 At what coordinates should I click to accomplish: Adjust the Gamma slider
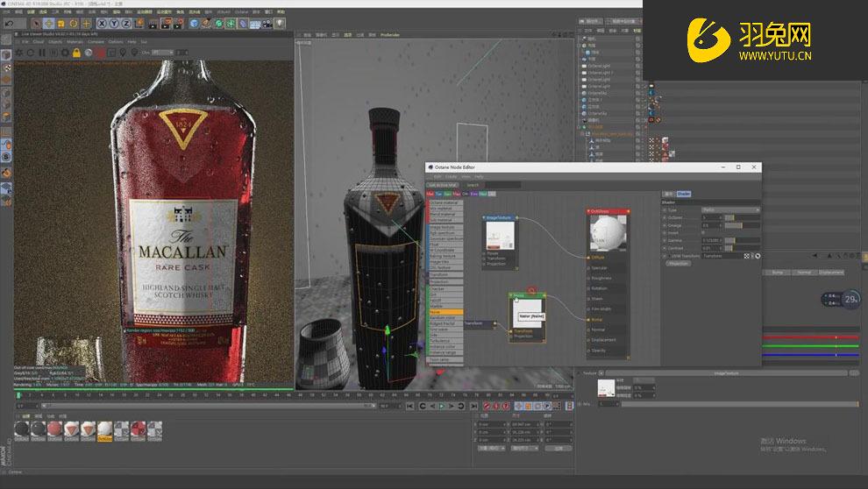point(742,241)
